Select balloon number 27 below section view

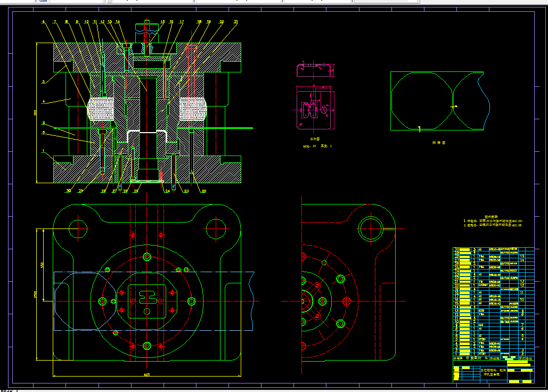[x=114, y=191]
